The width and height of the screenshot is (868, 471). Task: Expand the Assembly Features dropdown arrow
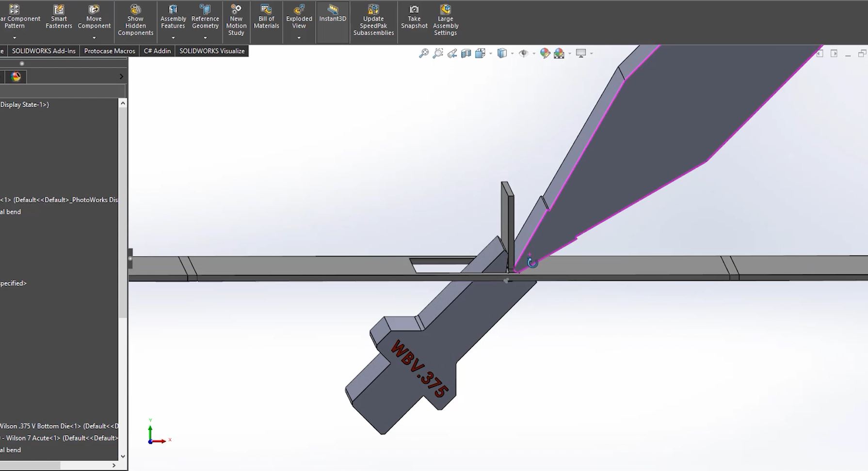[173, 38]
